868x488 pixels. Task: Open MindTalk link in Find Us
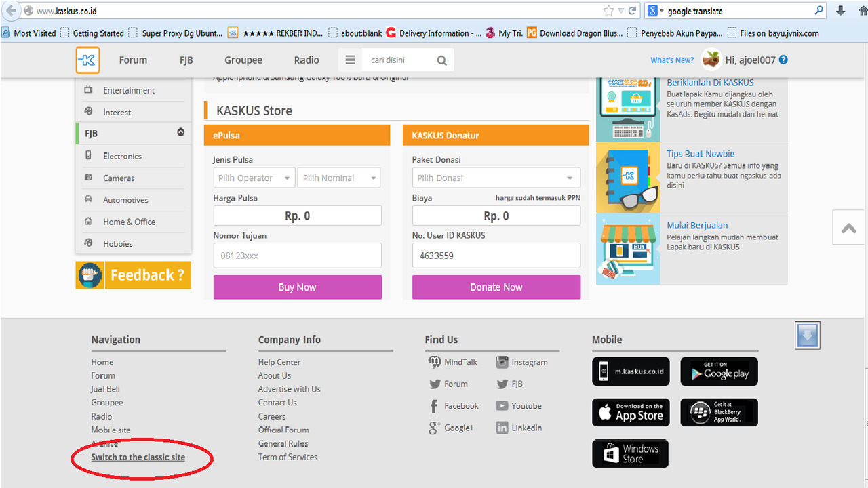[453, 362]
